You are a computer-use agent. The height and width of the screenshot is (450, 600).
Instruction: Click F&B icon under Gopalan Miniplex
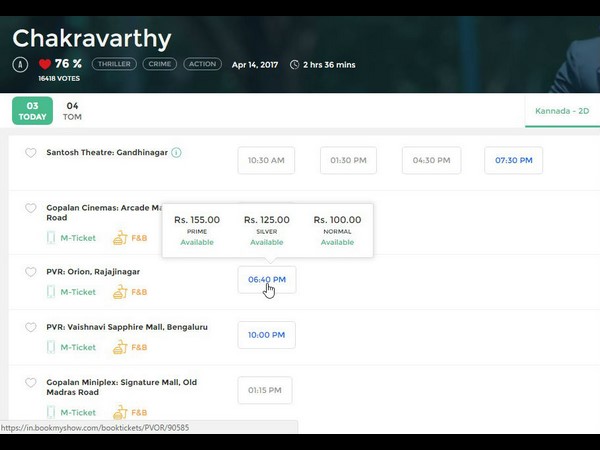click(120, 412)
